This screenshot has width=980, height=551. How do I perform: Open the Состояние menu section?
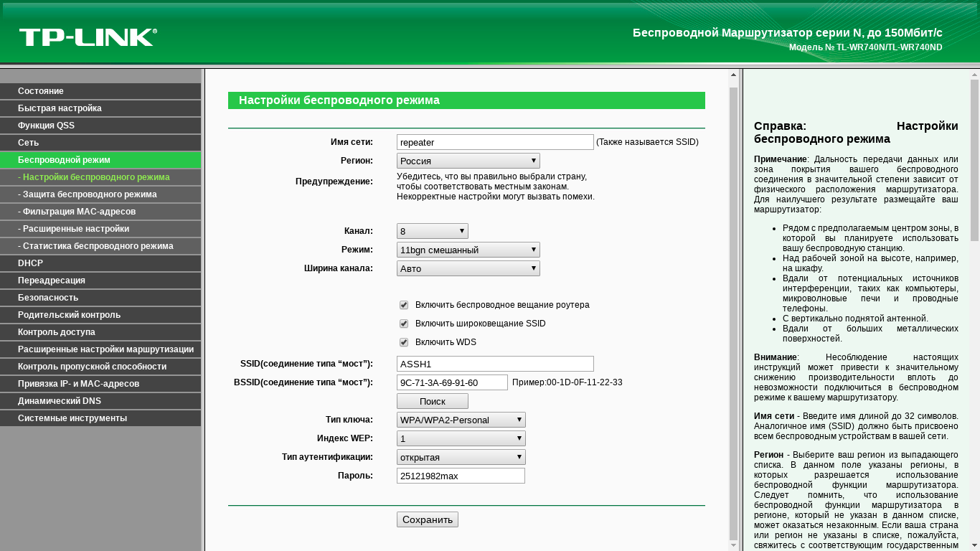100,91
